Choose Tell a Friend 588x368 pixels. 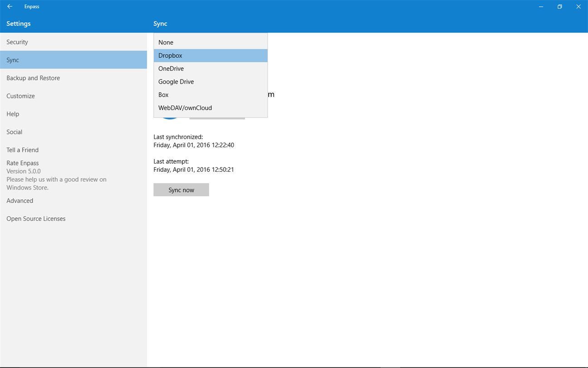(x=73, y=150)
